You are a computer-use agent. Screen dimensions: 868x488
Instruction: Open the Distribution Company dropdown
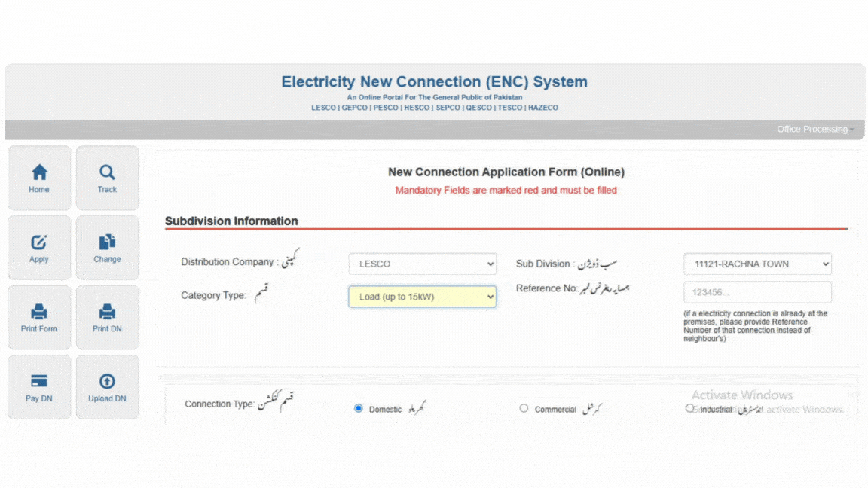click(x=422, y=264)
